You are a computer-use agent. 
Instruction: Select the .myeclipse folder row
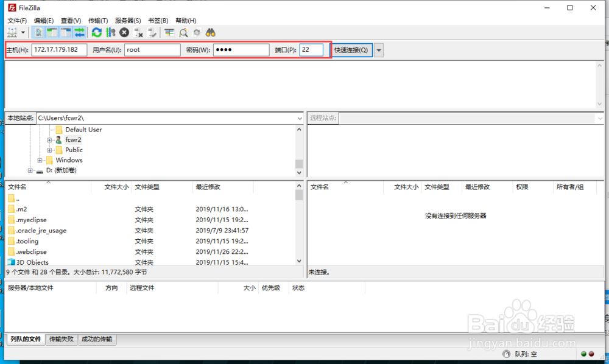[150, 220]
